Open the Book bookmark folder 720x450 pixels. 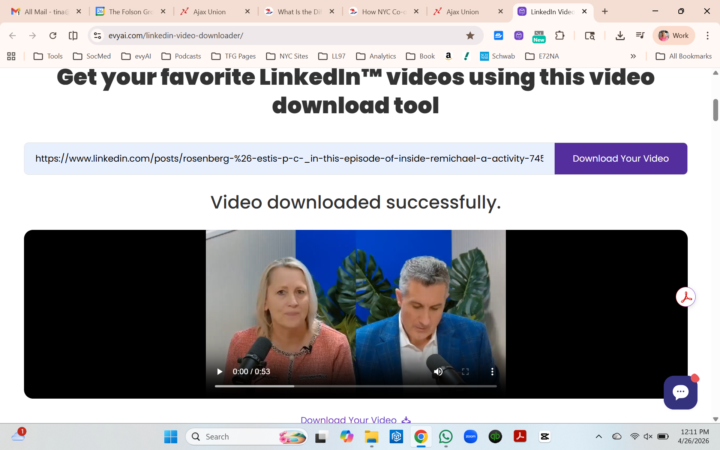click(x=420, y=56)
